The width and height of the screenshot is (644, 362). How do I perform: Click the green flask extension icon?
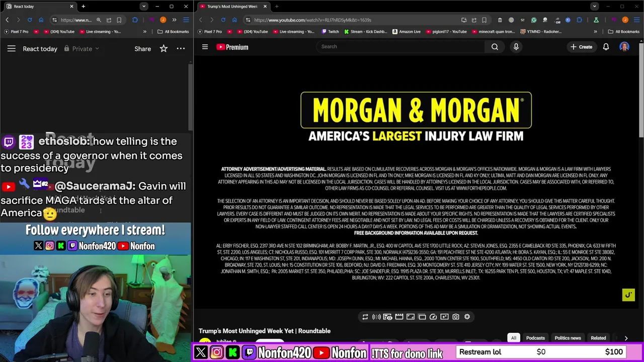tap(596, 20)
